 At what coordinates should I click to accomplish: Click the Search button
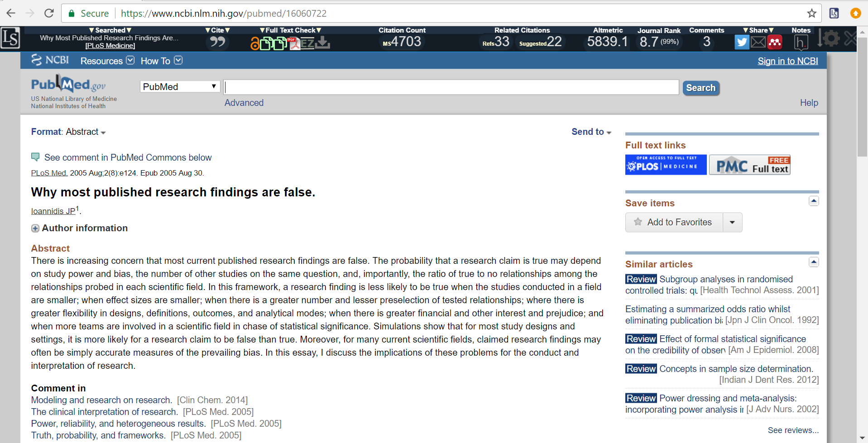click(x=700, y=87)
